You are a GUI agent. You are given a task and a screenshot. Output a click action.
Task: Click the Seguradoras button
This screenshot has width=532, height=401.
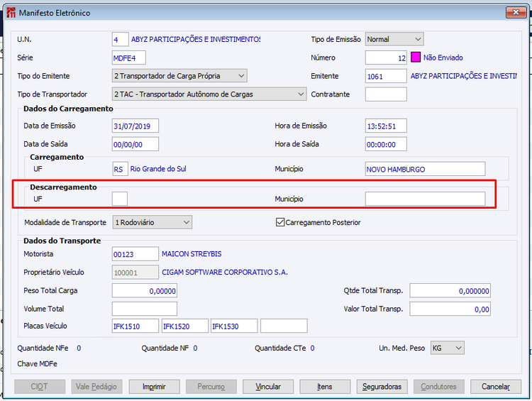tap(382, 387)
